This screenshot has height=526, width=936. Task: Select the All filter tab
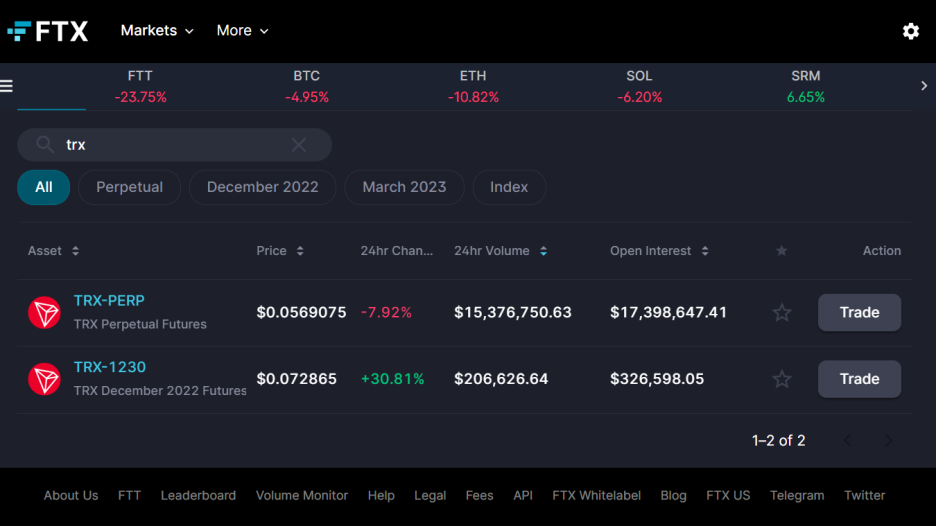(44, 187)
